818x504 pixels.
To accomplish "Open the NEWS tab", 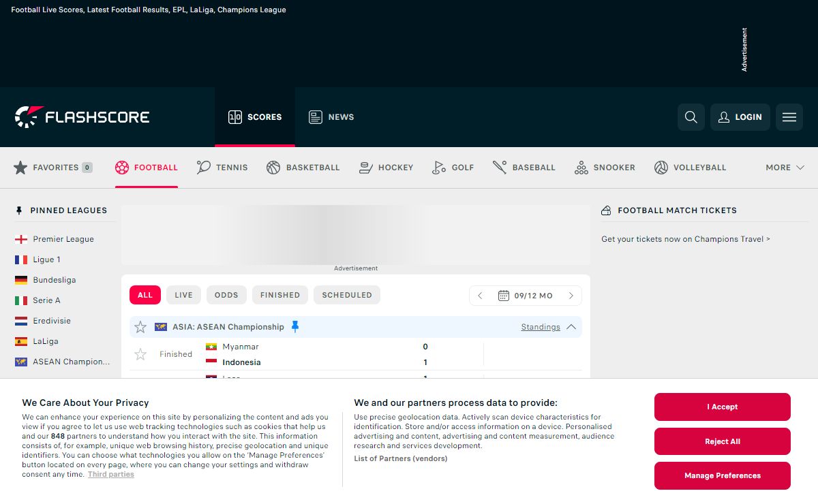I will [331, 117].
